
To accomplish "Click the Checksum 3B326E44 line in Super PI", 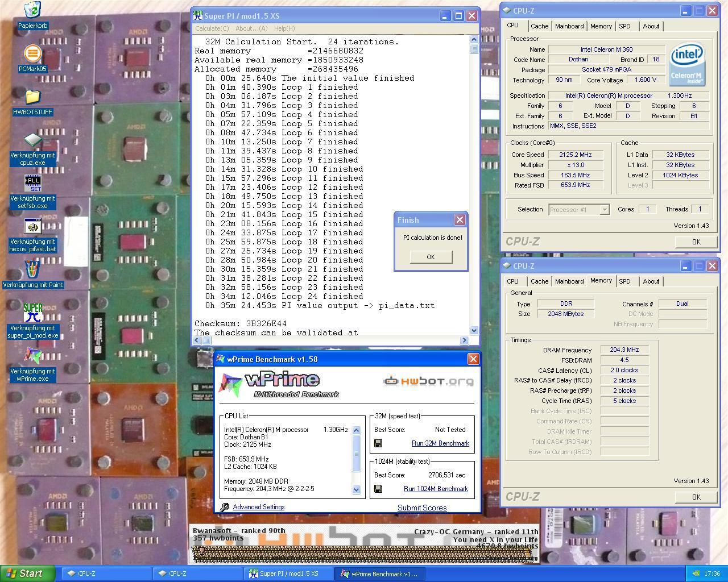I will pos(241,323).
